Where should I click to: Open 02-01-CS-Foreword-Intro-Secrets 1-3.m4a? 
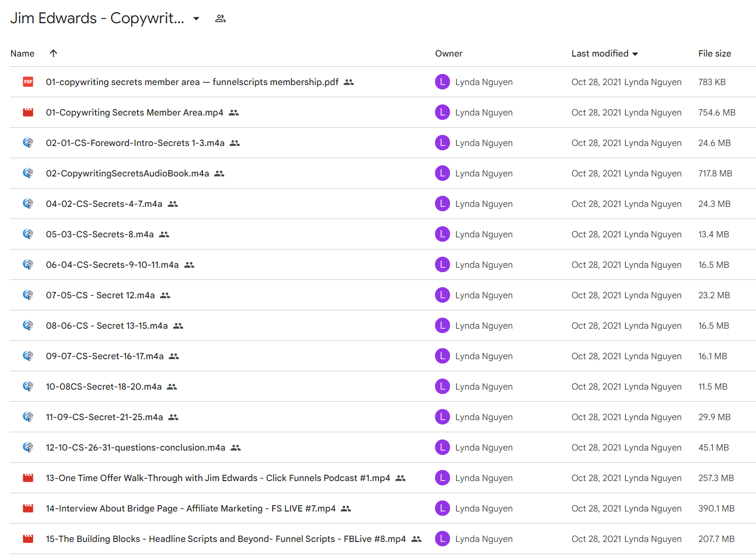coord(135,143)
